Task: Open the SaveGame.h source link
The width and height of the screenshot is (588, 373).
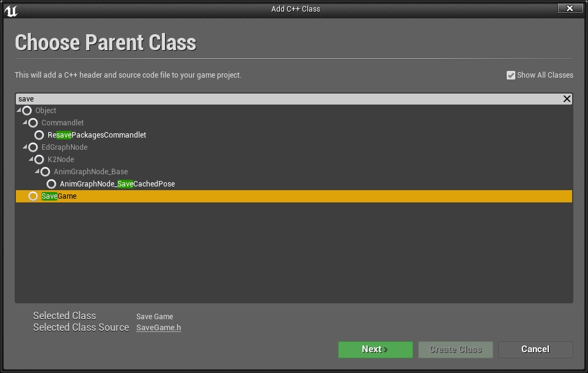Action: click(x=159, y=328)
